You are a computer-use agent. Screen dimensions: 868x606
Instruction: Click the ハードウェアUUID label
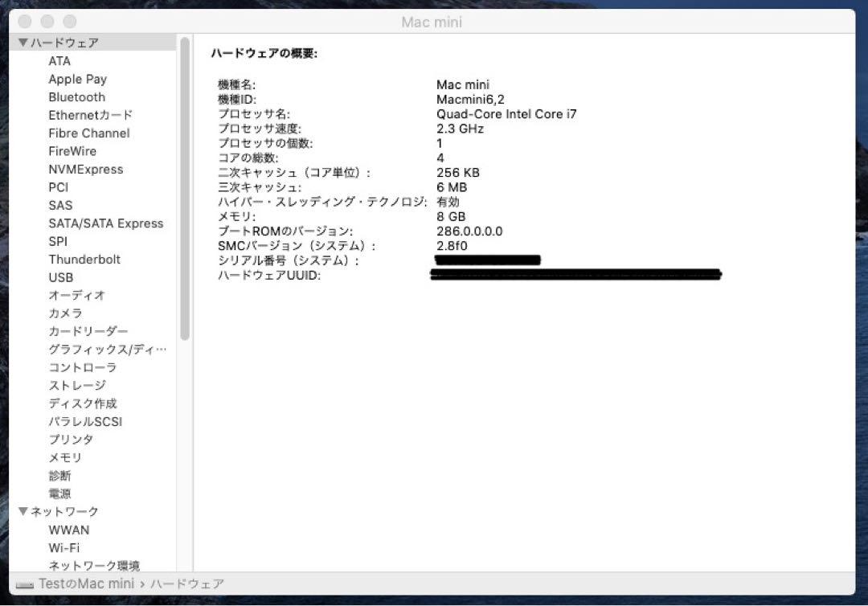tap(269, 275)
